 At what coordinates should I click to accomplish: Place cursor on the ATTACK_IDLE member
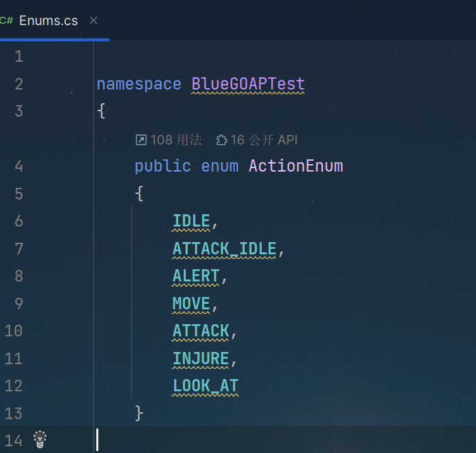(224, 249)
